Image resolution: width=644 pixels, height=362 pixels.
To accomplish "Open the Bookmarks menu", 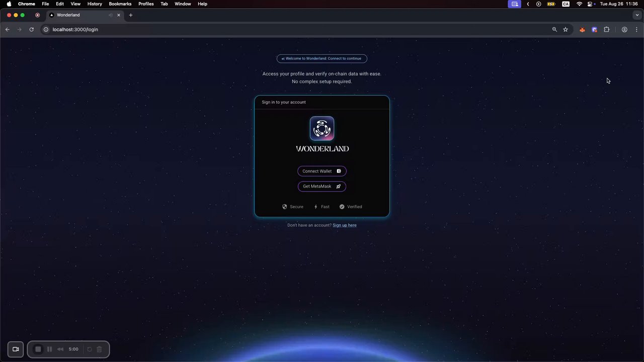I will click(x=120, y=4).
